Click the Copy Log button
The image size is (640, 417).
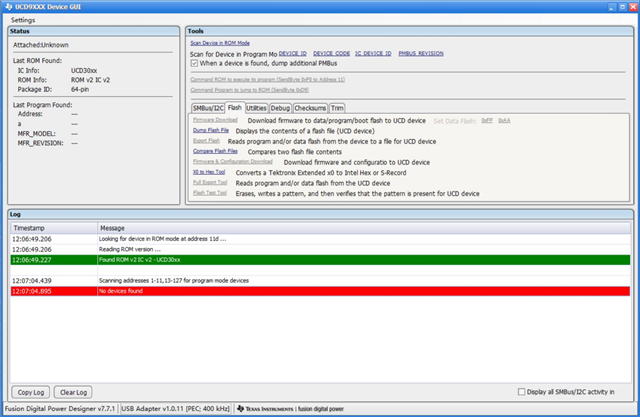point(31,392)
